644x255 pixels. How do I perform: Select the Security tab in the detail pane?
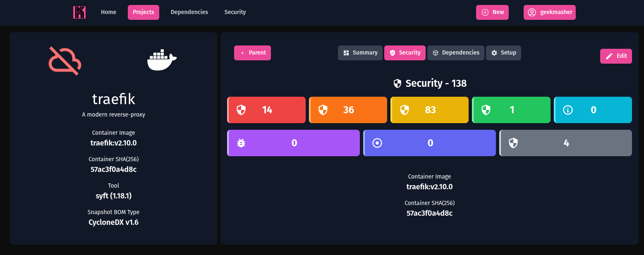pos(405,52)
